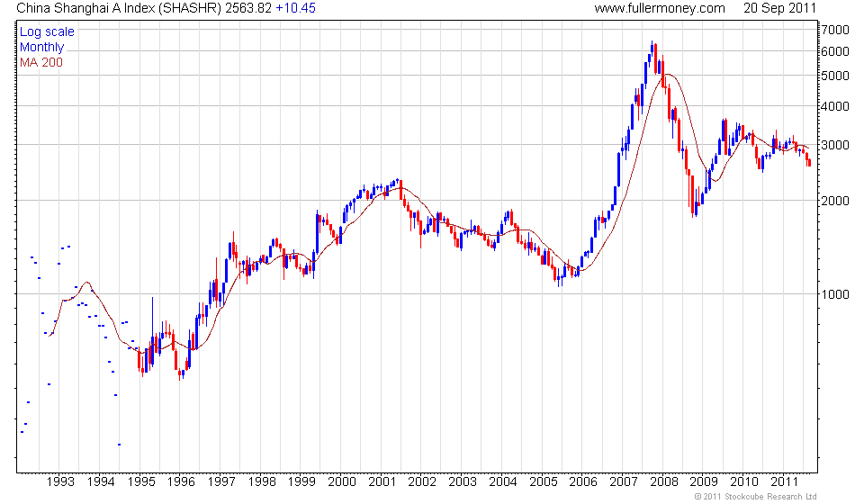Click the 2000 year axis label
Screen dimensions: 864x504
[342, 482]
